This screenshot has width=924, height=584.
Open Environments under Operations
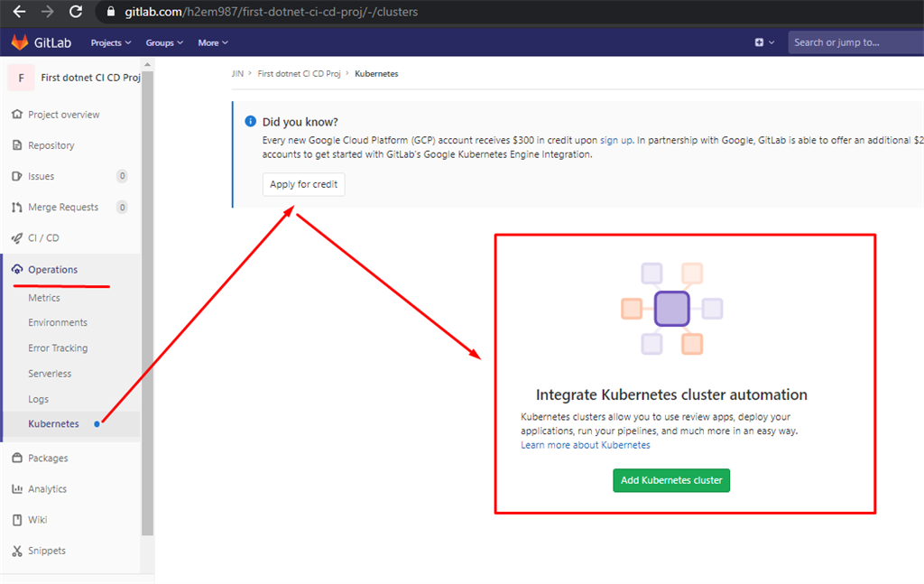coord(58,322)
